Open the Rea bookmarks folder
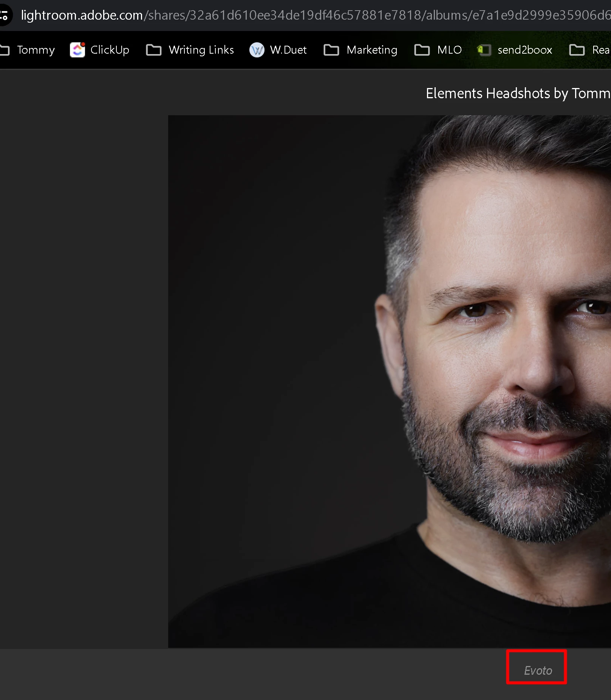The width and height of the screenshot is (611, 700). click(590, 50)
